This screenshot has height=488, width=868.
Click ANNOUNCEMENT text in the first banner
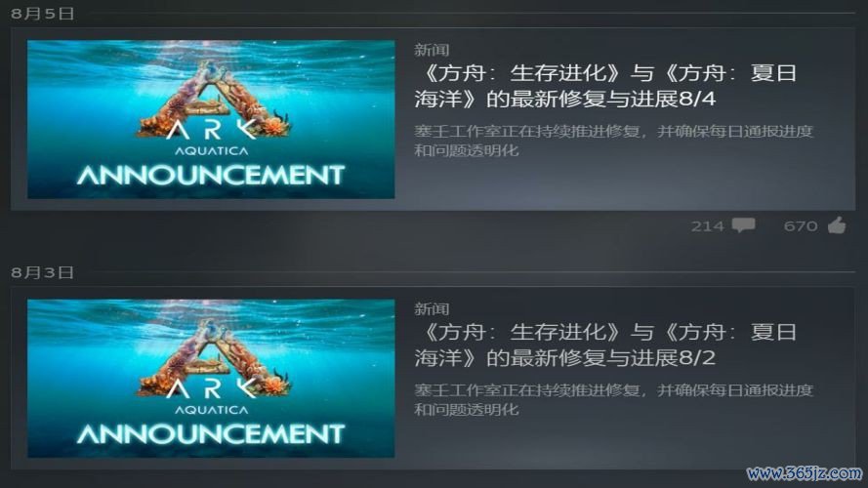[211, 176]
